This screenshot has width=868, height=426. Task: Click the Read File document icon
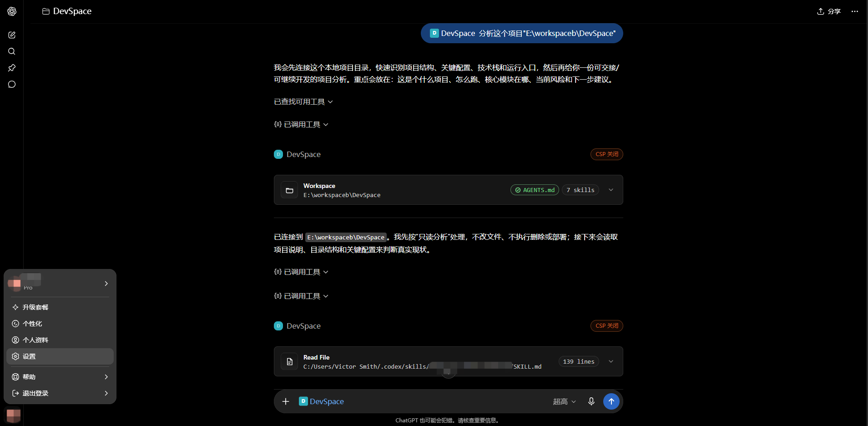pyautogui.click(x=289, y=362)
